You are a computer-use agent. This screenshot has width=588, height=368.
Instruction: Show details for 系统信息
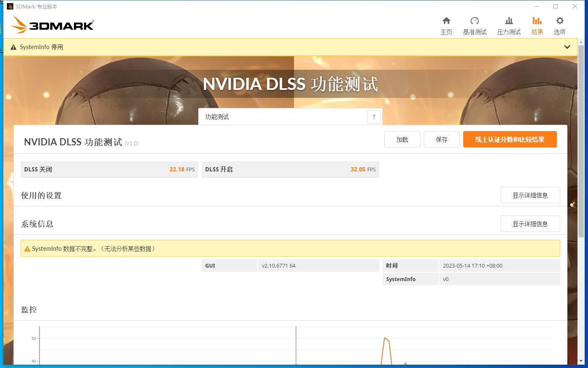click(530, 224)
